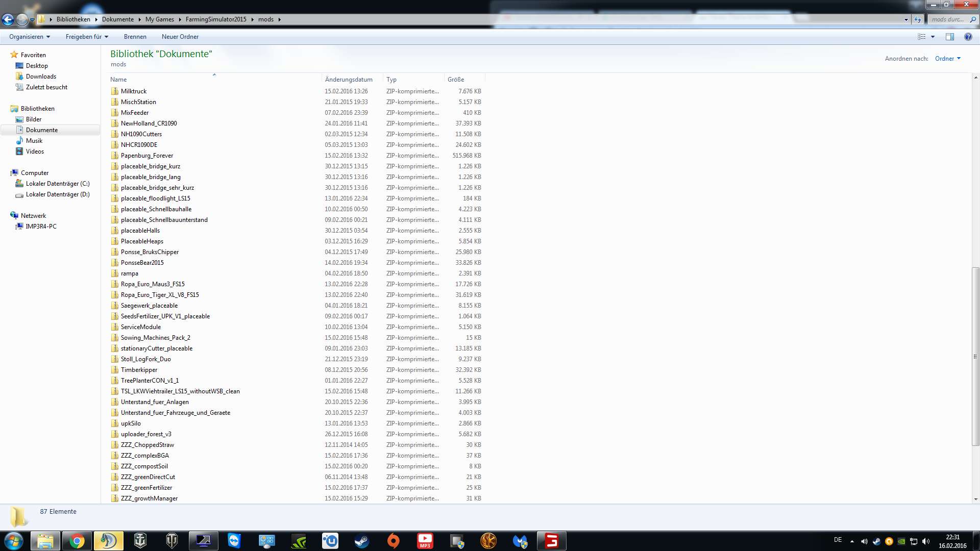The image size is (980, 551).
Task: Open the recent locations dropdown arrow
Action: tap(32, 20)
